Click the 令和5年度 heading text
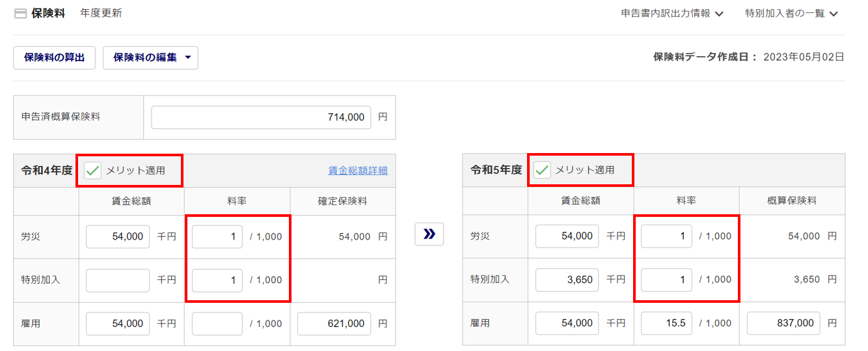This screenshot has height=351, width=868. 496,171
